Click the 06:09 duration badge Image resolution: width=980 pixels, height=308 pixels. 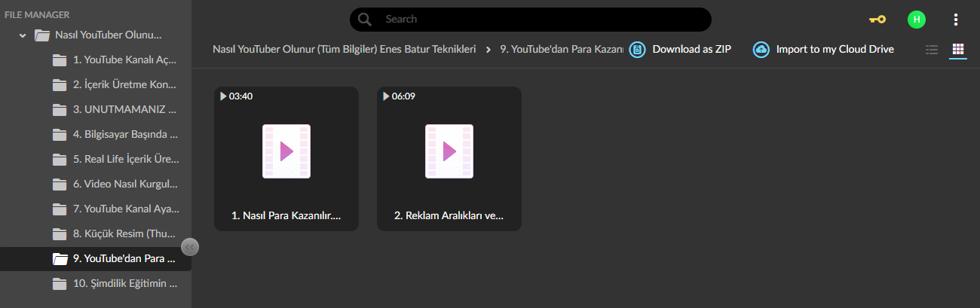(399, 96)
